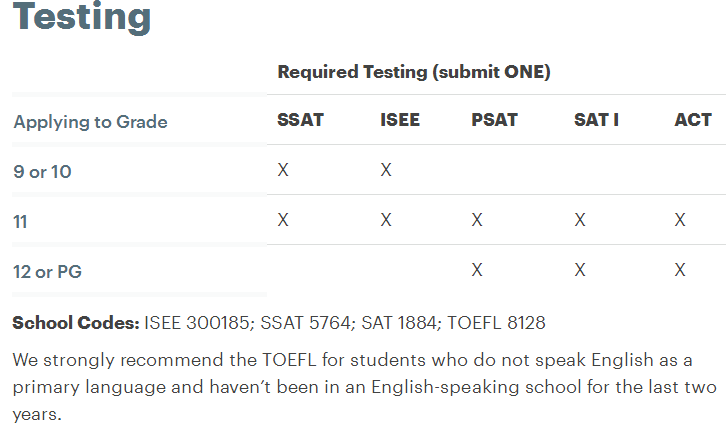Click the 'Applying to Grade' column label
Viewport: 726px width, 425px height.
[x=90, y=122]
